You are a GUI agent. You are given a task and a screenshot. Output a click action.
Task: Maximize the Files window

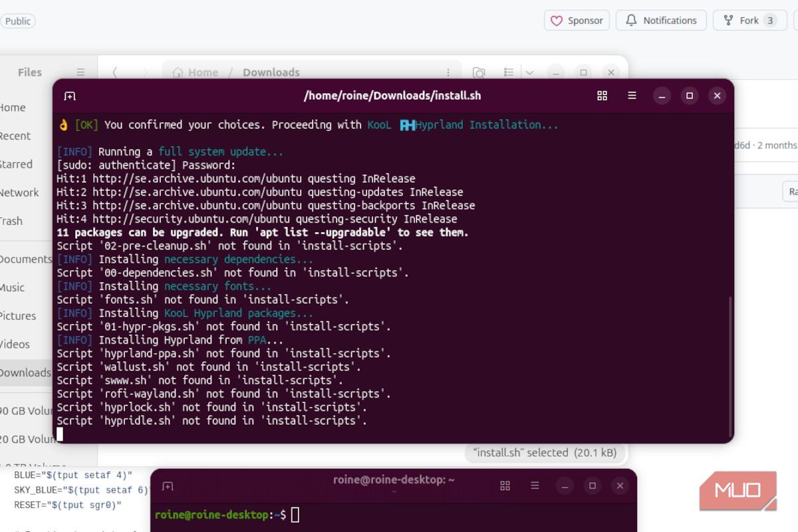pos(583,72)
